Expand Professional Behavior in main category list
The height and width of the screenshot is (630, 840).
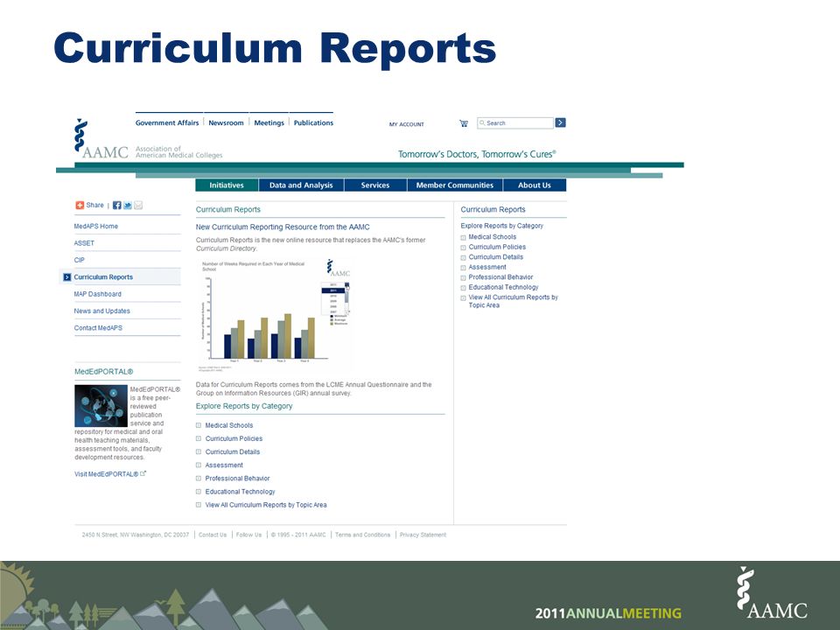click(x=237, y=479)
